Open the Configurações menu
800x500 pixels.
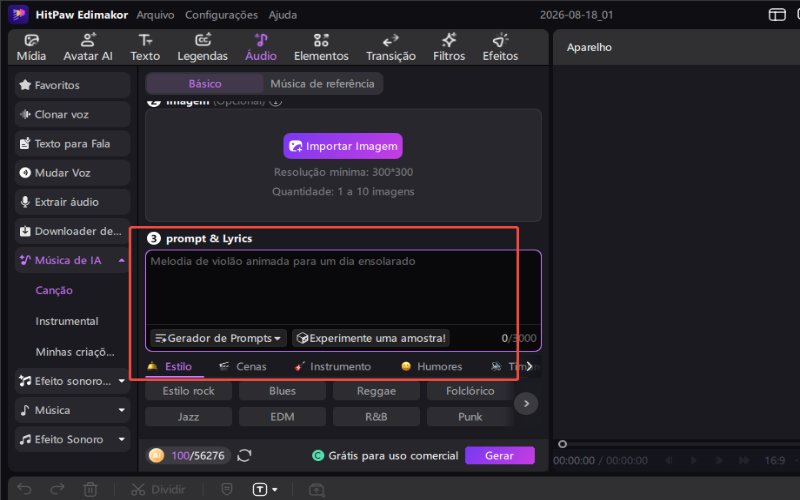(221, 15)
